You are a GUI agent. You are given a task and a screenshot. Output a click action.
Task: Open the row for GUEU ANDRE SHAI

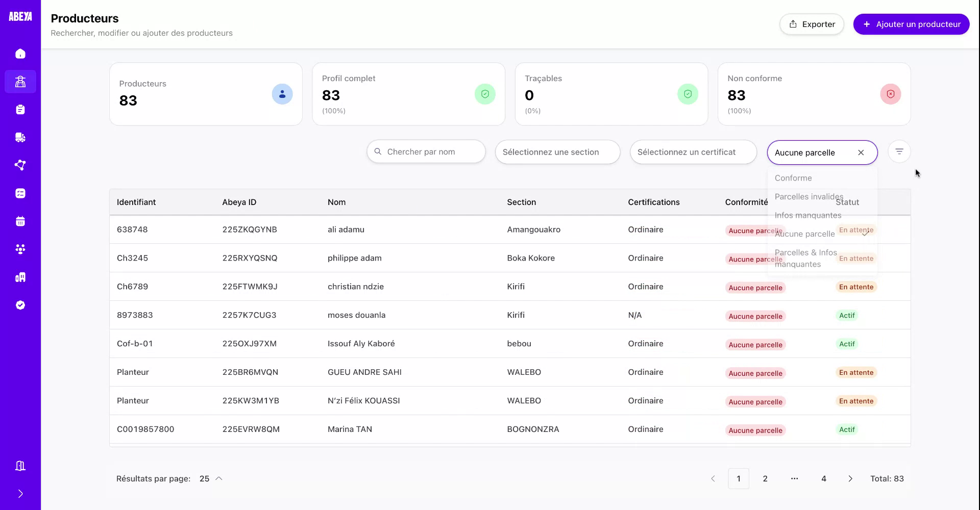[x=510, y=372]
